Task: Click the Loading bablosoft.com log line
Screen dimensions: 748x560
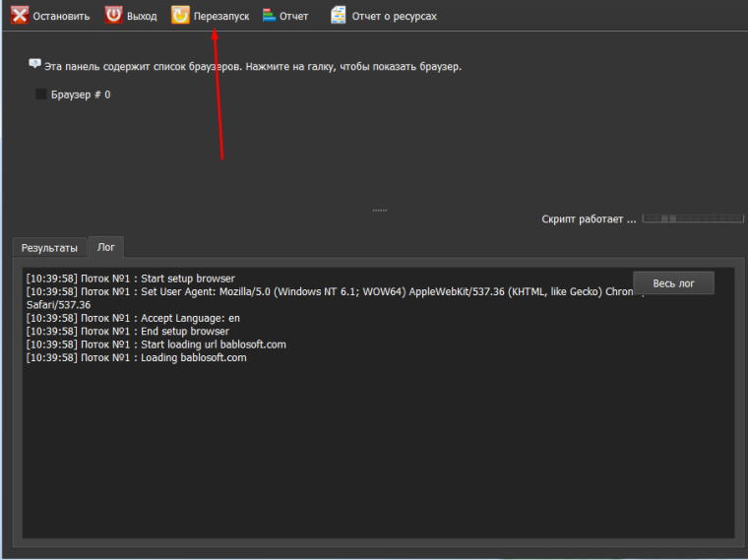Action: [x=136, y=358]
